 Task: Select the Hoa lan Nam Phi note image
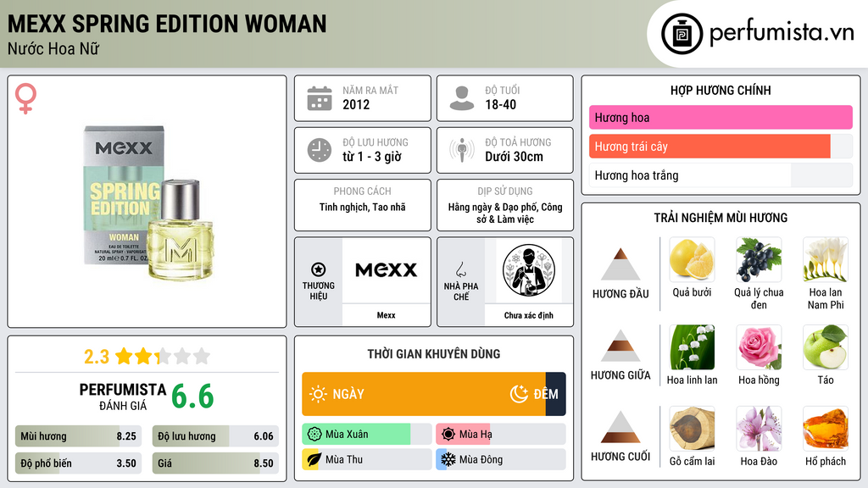826,259
